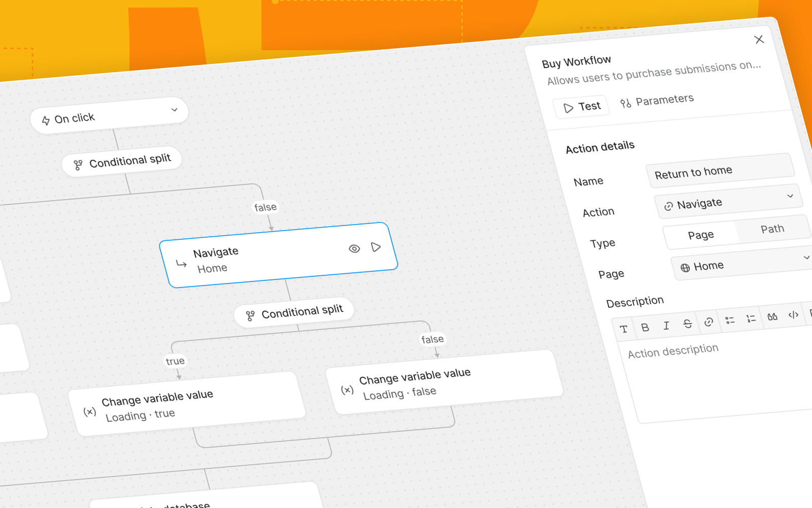
Task: Insert a code block via the toolbar
Action: [x=793, y=314]
